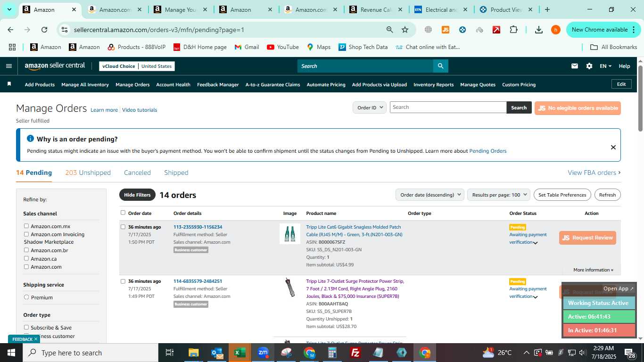Open the new tab plus button

(547, 9)
